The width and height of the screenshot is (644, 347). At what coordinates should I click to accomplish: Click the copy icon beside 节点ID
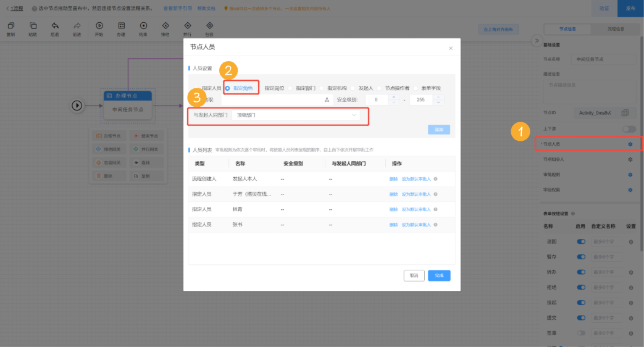625,113
